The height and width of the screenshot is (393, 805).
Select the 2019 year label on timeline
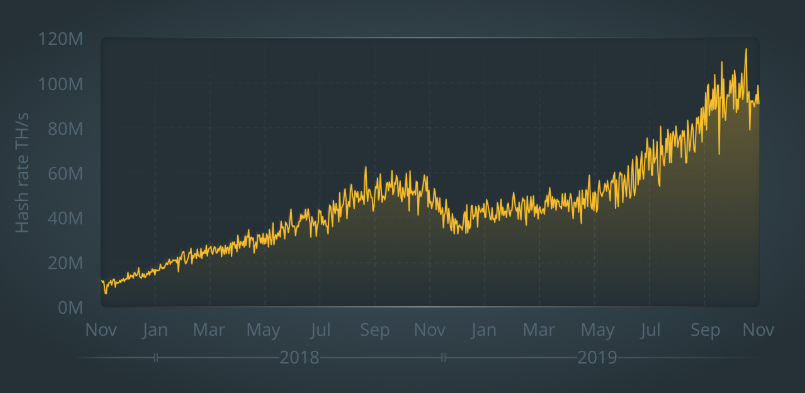597,358
